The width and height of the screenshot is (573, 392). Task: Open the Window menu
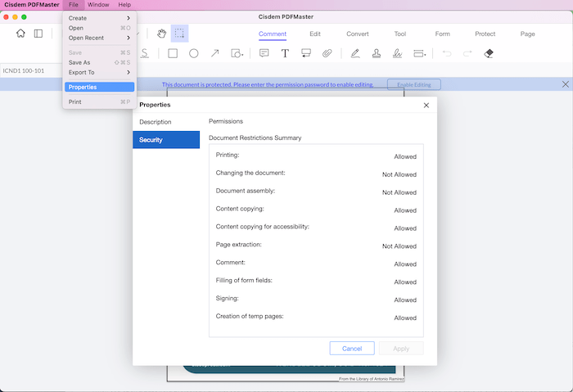pos(98,5)
